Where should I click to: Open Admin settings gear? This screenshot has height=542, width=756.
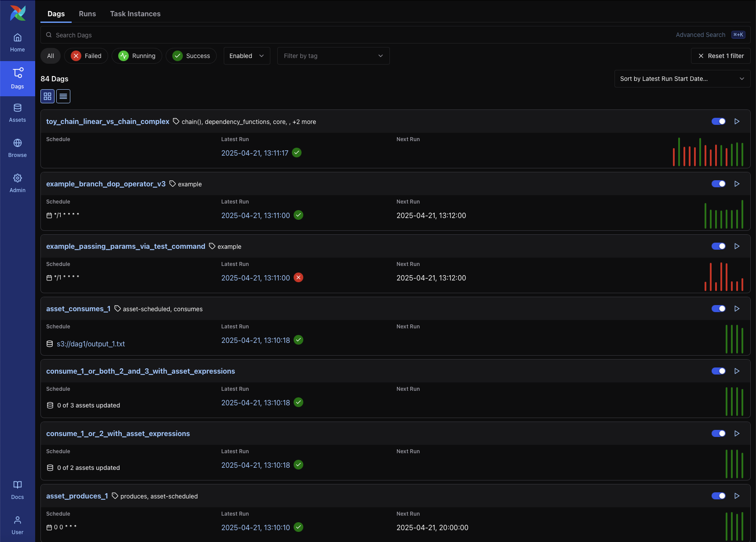pos(18,183)
